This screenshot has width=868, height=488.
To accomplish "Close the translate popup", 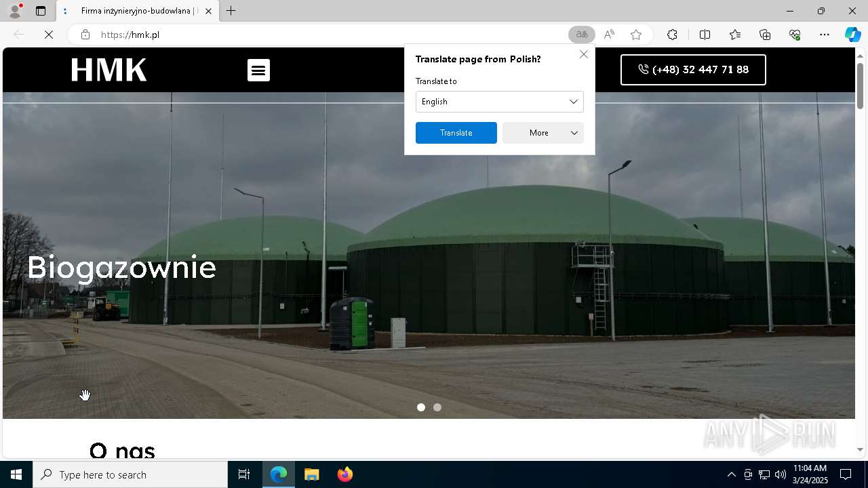I will (584, 54).
